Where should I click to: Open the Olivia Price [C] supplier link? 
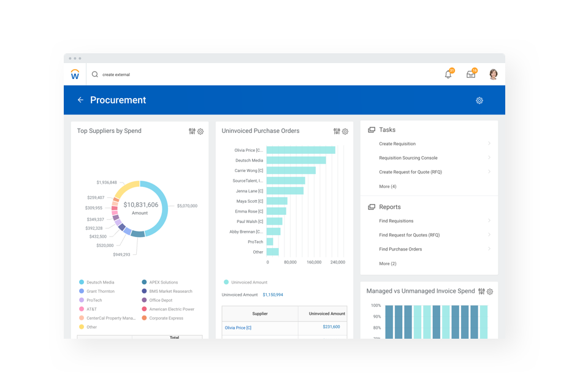click(238, 328)
